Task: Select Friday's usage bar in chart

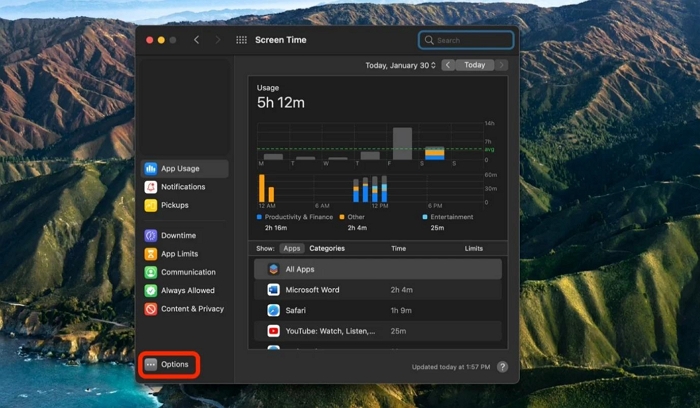Action: click(402, 143)
